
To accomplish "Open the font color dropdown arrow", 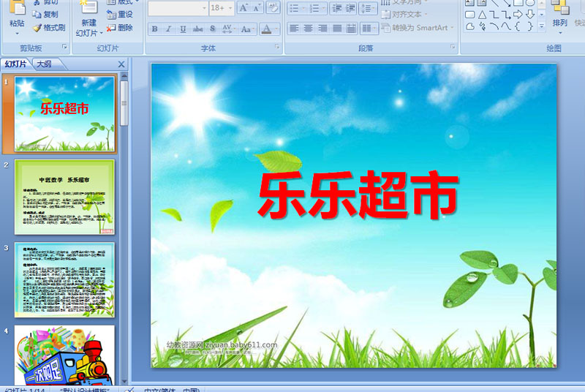I will (x=276, y=29).
